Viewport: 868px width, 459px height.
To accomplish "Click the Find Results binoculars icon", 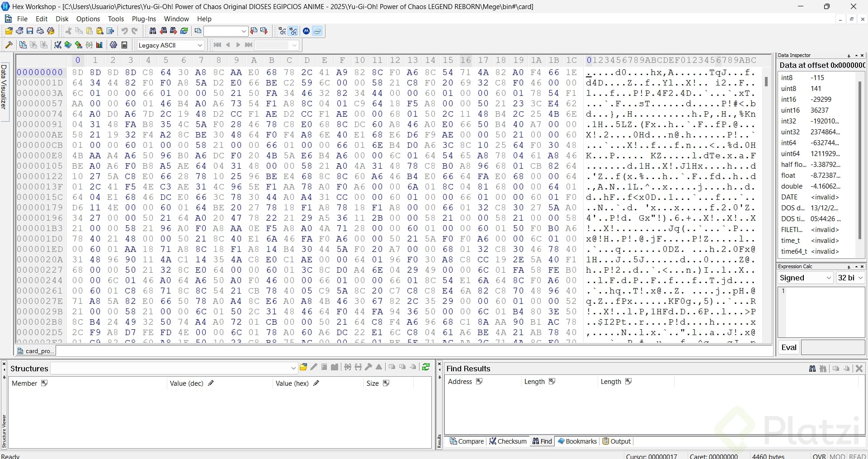I will click(812, 369).
